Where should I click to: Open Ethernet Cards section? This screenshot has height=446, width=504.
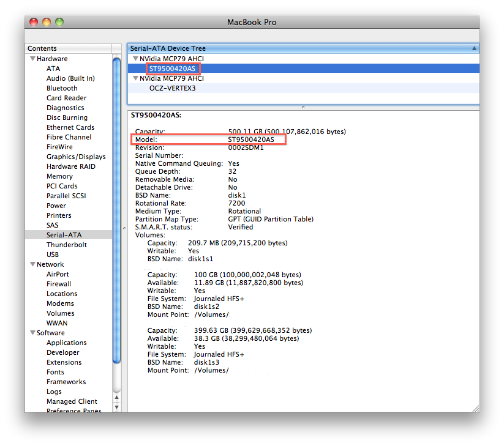click(70, 127)
